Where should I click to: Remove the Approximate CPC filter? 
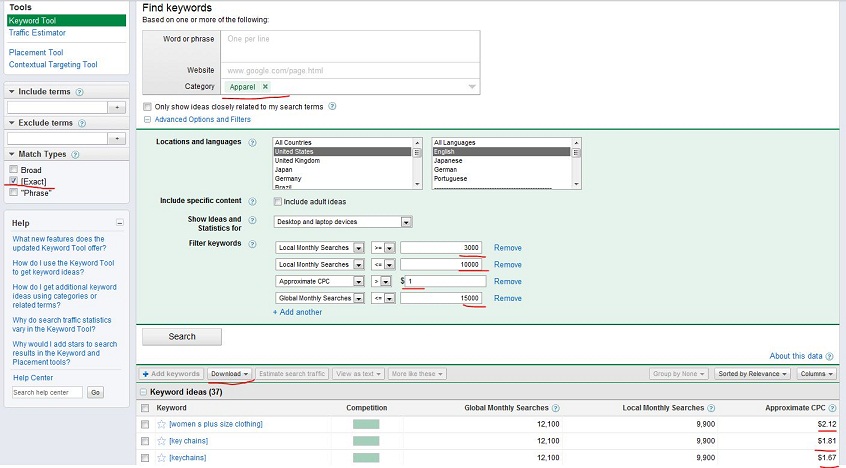click(508, 281)
